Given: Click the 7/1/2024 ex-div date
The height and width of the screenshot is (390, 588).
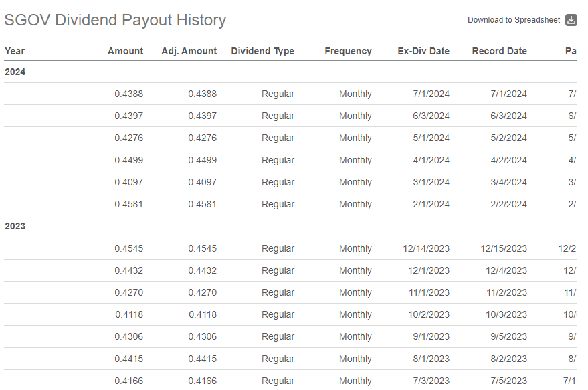Looking at the screenshot, I should [431, 94].
